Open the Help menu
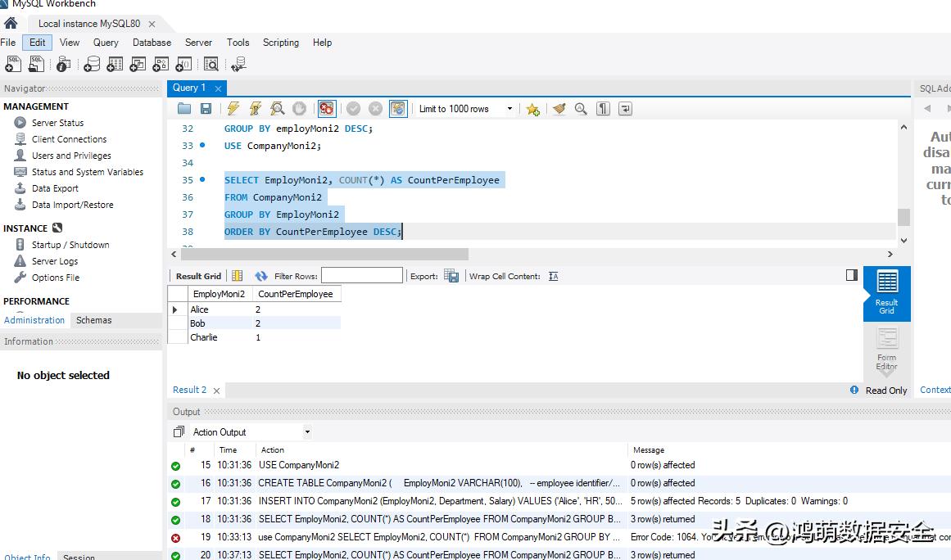951x560 pixels. [x=322, y=43]
